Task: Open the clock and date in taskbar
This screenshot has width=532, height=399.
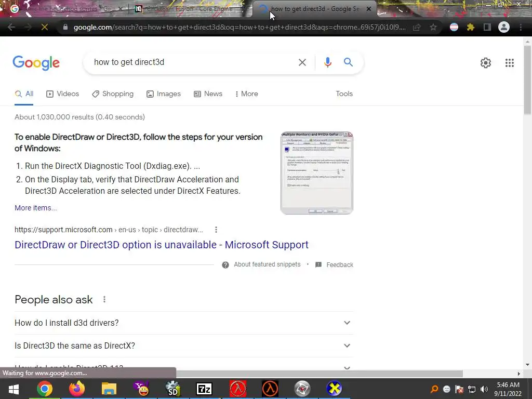Action: click(x=508, y=389)
